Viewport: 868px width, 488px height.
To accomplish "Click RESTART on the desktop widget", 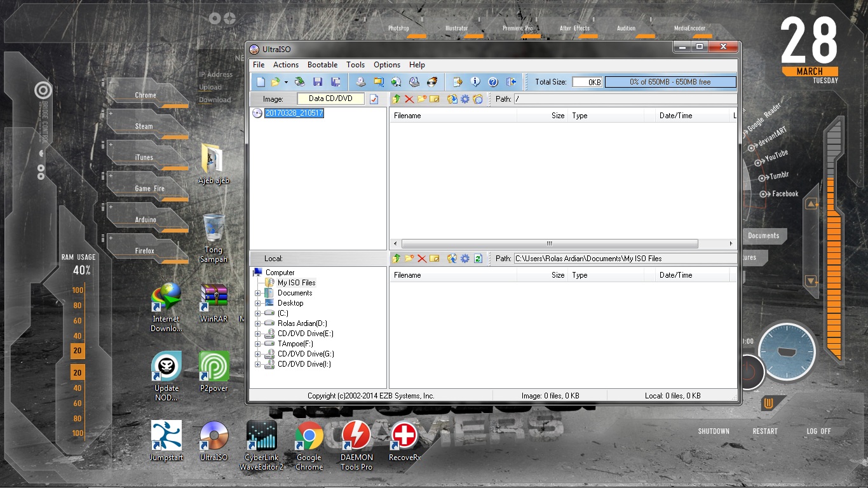I will 765,431.
